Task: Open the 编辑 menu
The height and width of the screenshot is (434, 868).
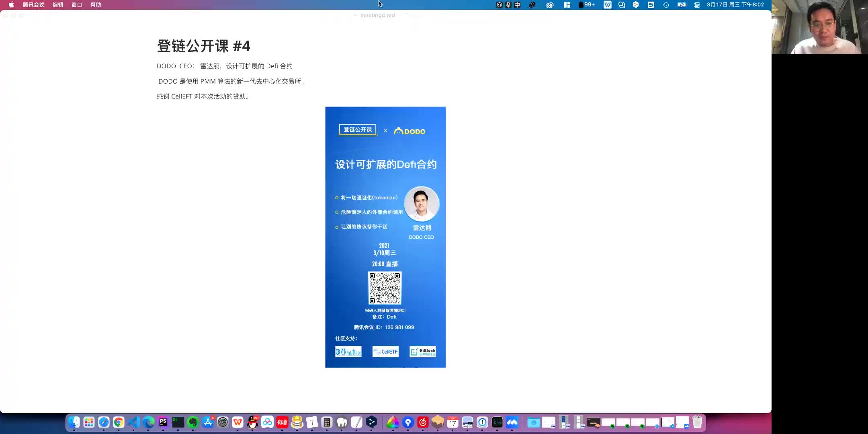Action: 58,5
